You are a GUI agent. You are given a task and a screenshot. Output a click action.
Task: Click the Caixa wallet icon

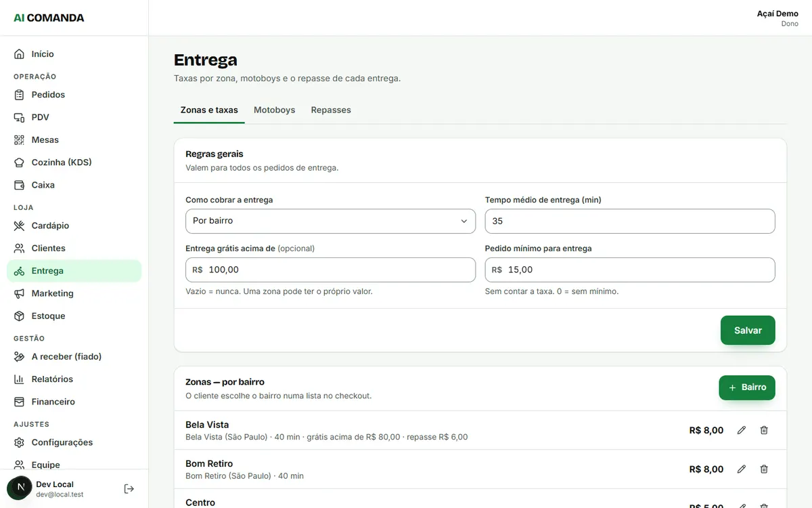(x=19, y=185)
